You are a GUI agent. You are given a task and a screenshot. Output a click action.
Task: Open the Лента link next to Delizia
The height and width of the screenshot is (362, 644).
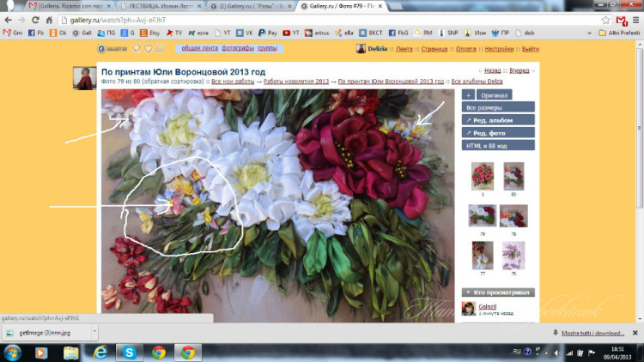pyautogui.click(x=404, y=48)
